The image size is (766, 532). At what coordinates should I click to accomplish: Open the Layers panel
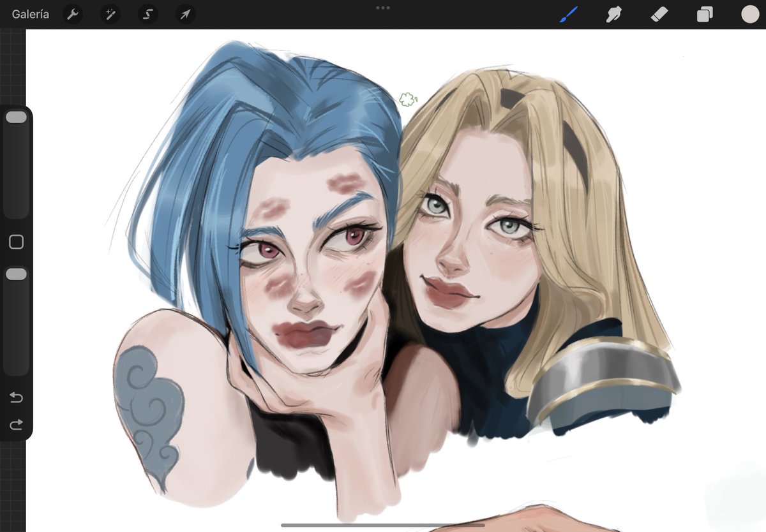(x=705, y=14)
